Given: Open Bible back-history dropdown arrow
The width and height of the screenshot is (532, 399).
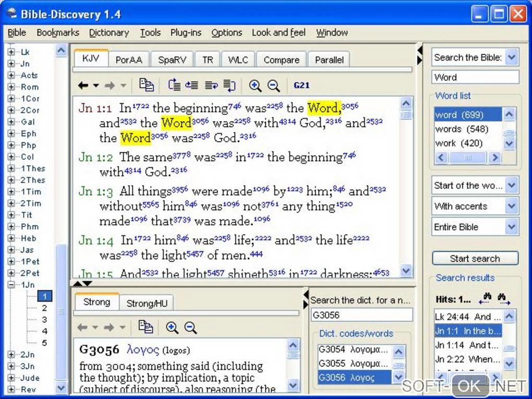Looking at the screenshot, I should 96,86.
